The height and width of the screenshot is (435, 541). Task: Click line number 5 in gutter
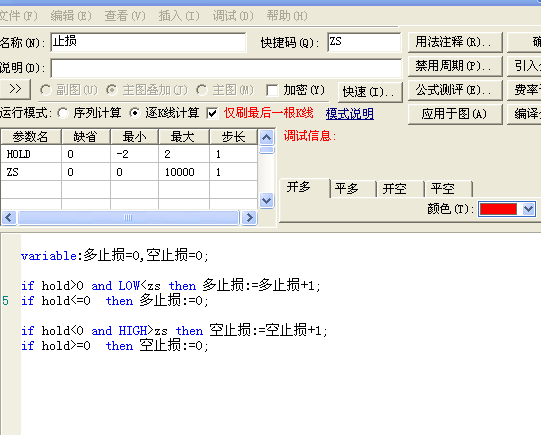(6, 301)
